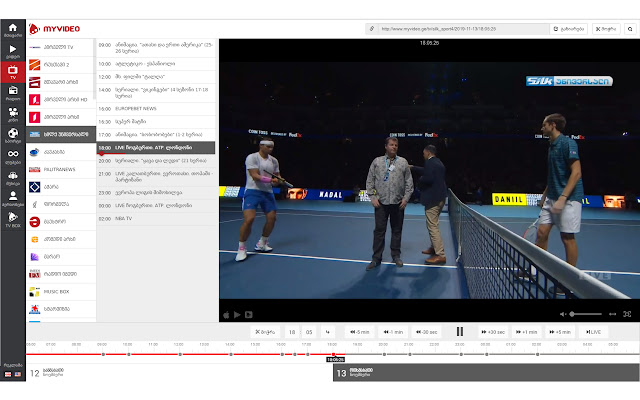
Task: Open the sidebar section with the infinity icon
Action: tap(13, 157)
